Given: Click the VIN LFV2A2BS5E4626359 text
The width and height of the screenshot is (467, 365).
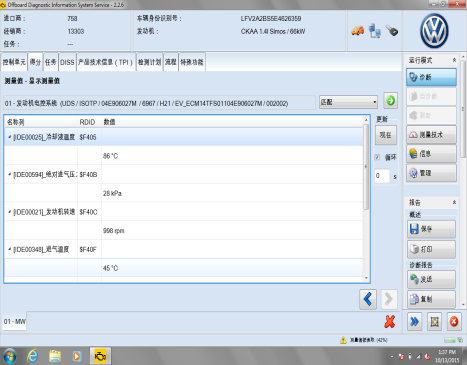Looking at the screenshot, I should pos(271,19).
